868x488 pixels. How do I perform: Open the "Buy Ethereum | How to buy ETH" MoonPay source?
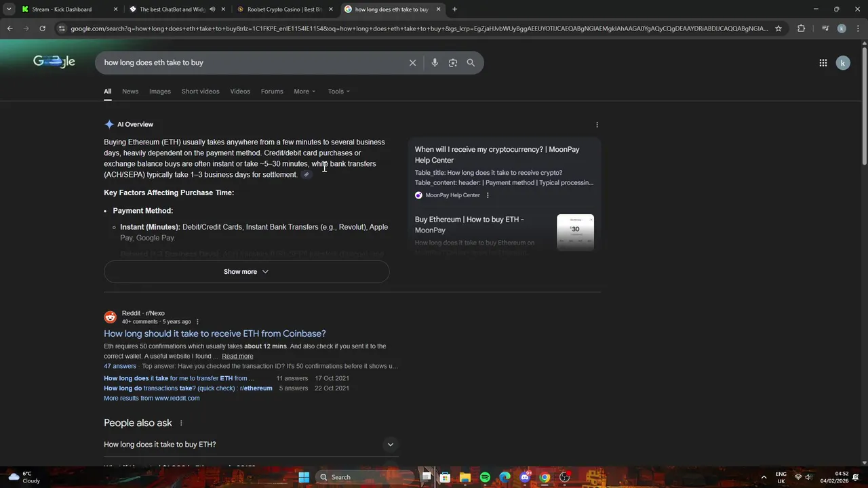[469, 225]
